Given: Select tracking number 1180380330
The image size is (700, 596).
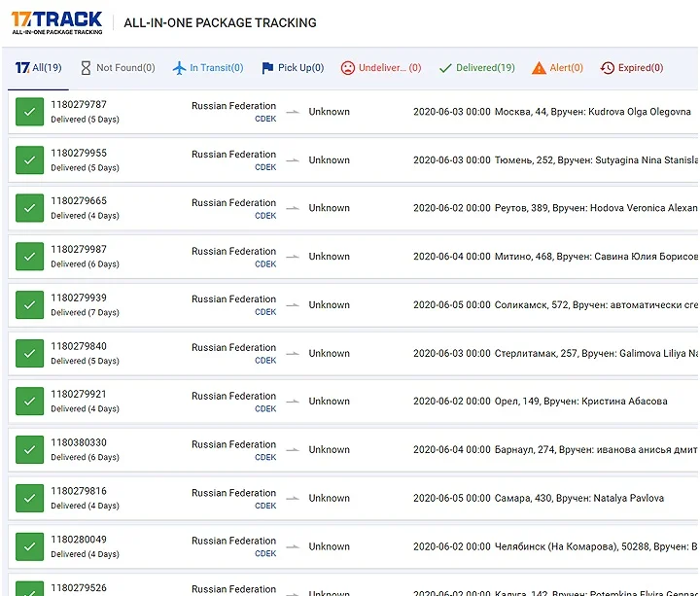Looking at the screenshot, I should tap(79, 442).
